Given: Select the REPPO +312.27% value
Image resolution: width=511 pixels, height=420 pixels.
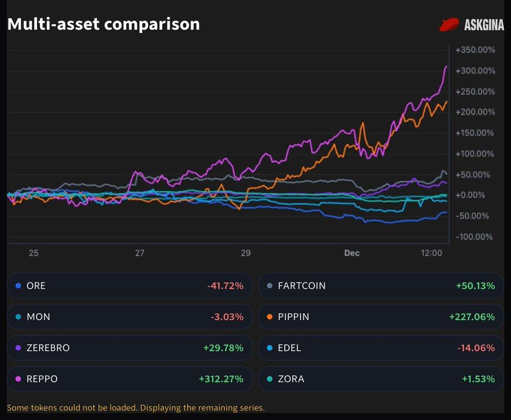Looking at the screenshot, I should point(221,379).
